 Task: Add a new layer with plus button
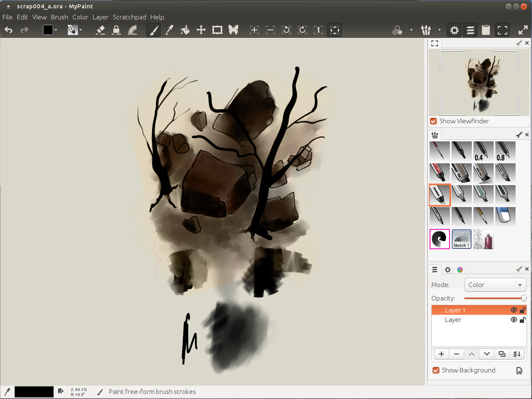[441, 354]
